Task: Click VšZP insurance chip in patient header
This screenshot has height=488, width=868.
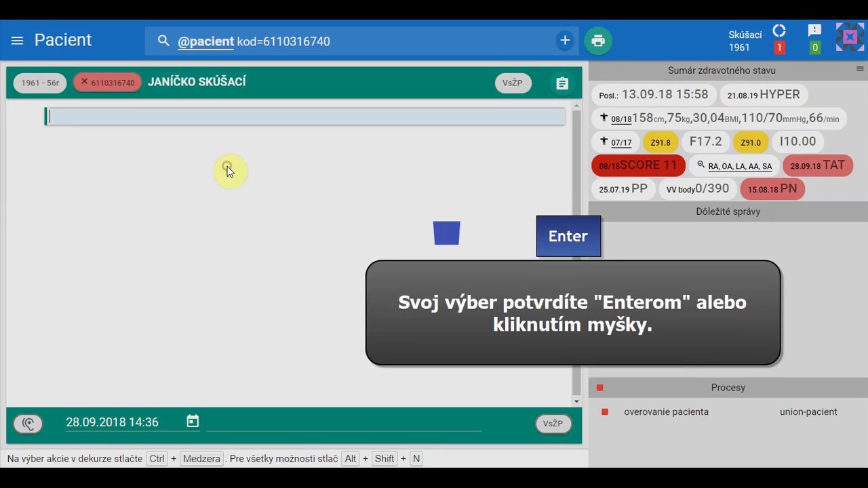Action: [513, 83]
